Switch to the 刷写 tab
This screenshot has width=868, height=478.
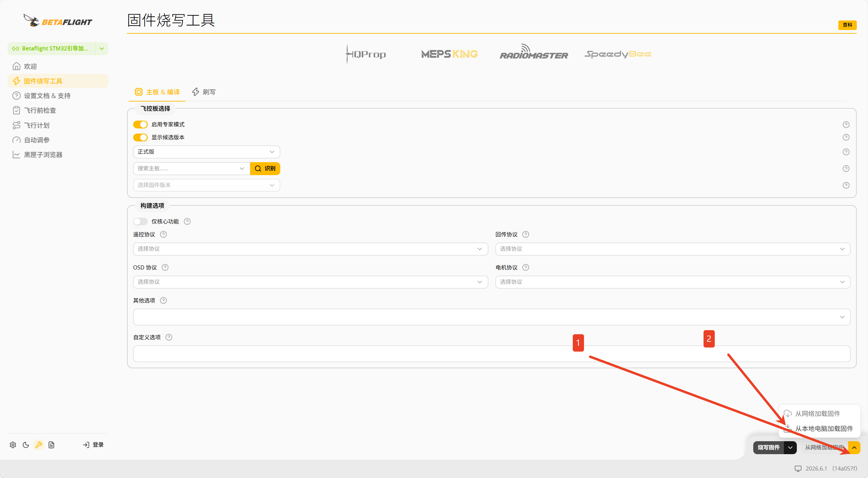204,92
